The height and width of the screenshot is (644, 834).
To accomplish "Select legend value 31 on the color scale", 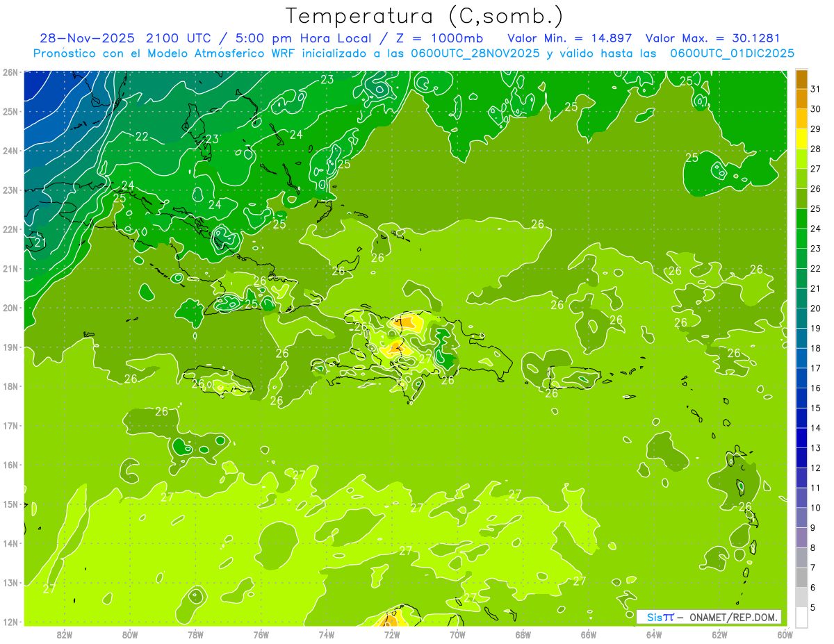I will [x=815, y=89].
